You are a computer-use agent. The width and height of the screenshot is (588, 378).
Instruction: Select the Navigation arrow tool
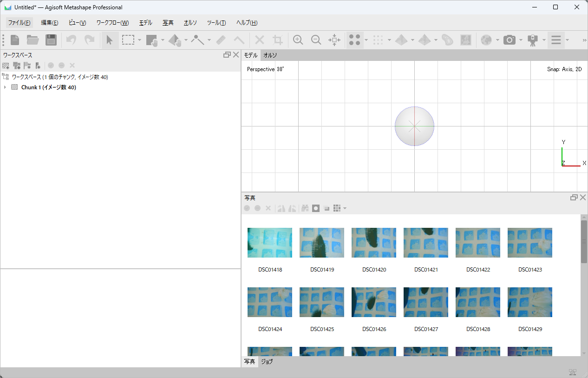[110, 40]
